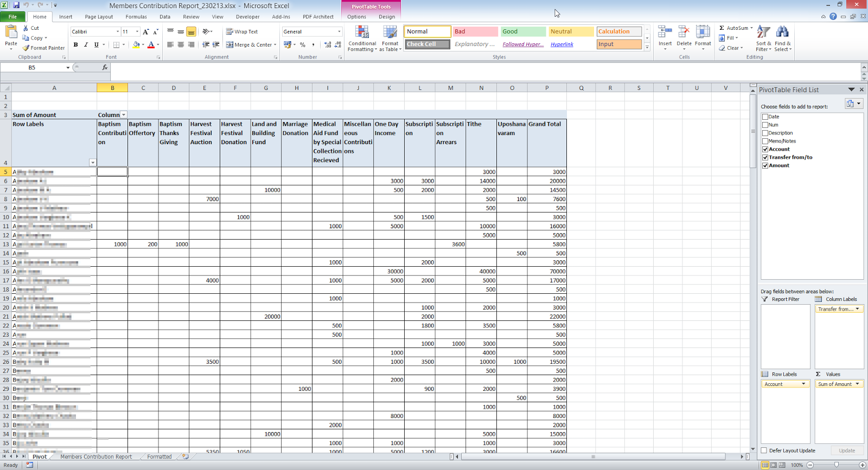Screen dimensions: 868x470
Task: Open Format as Table gallery
Action: (x=390, y=38)
